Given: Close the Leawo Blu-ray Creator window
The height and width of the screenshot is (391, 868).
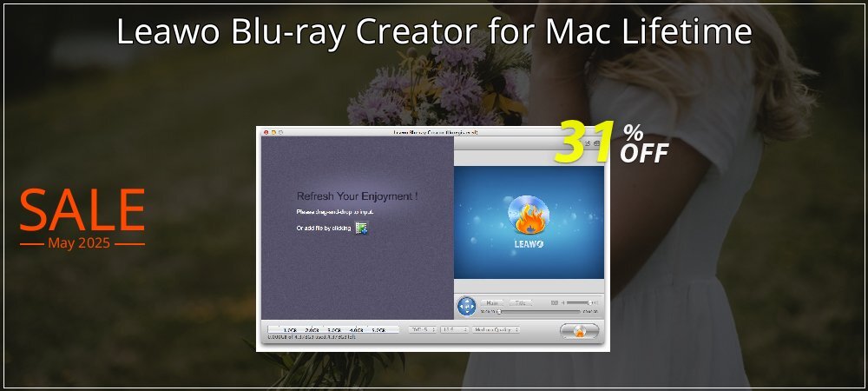Looking at the screenshot, I should [x=266, y=132].
